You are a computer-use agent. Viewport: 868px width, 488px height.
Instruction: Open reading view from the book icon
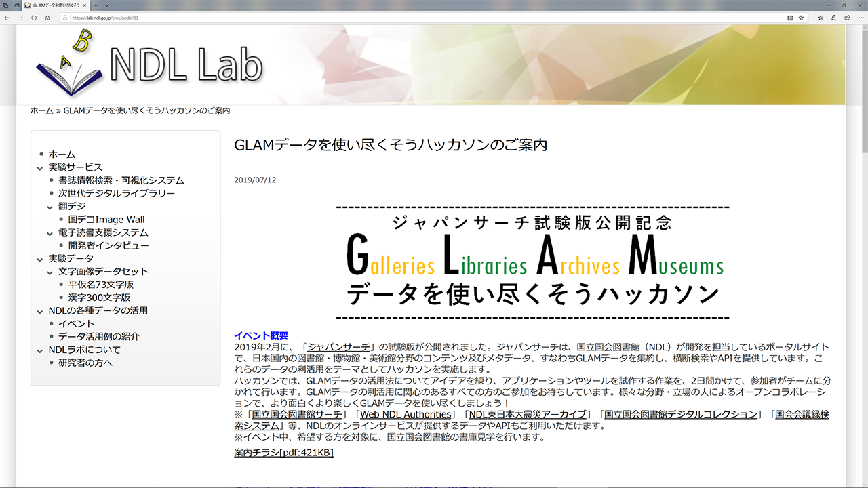point(790,18)
